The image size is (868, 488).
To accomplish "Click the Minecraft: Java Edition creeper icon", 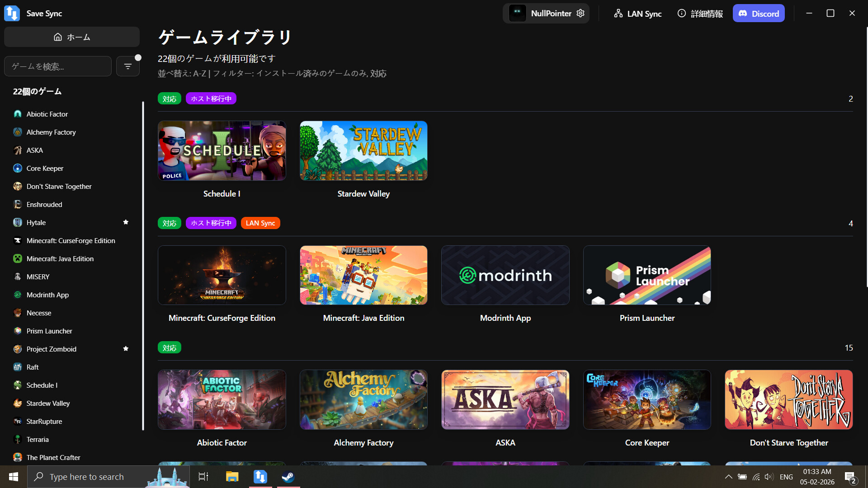I will pyautogui.click(x=18, y=258).
